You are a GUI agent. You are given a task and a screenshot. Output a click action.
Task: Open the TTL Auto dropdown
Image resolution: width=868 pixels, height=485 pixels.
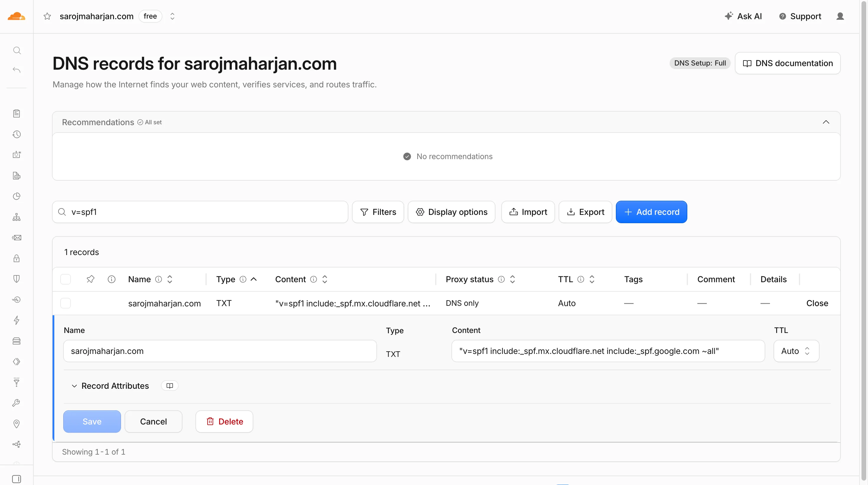point(796,351)
